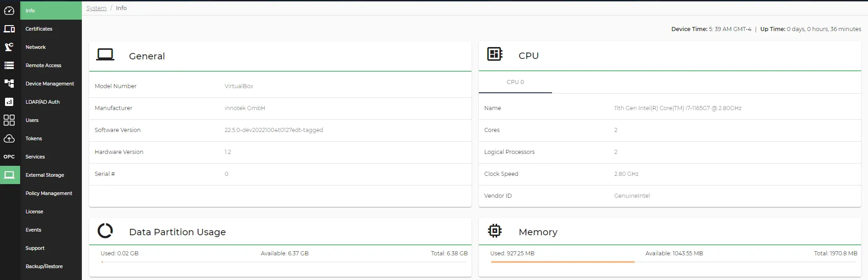The image size is (868, 280).
Task: Click the Serial # row label
Action: 105,174
